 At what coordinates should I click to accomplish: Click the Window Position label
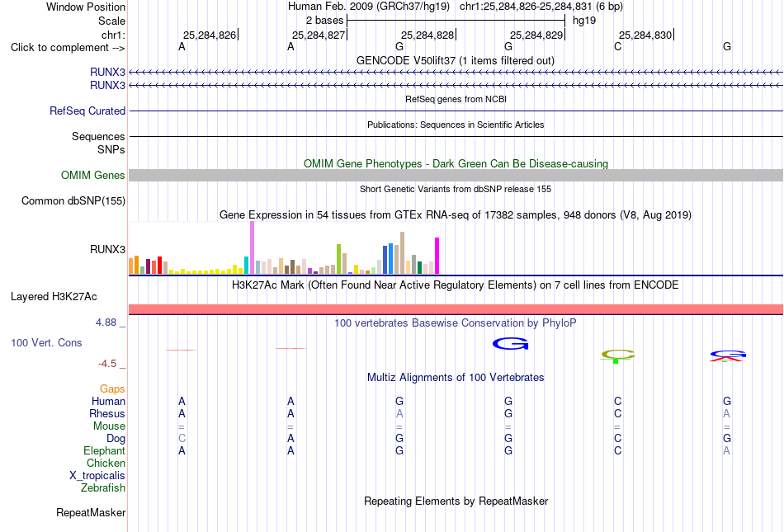[x=86, y=7]
